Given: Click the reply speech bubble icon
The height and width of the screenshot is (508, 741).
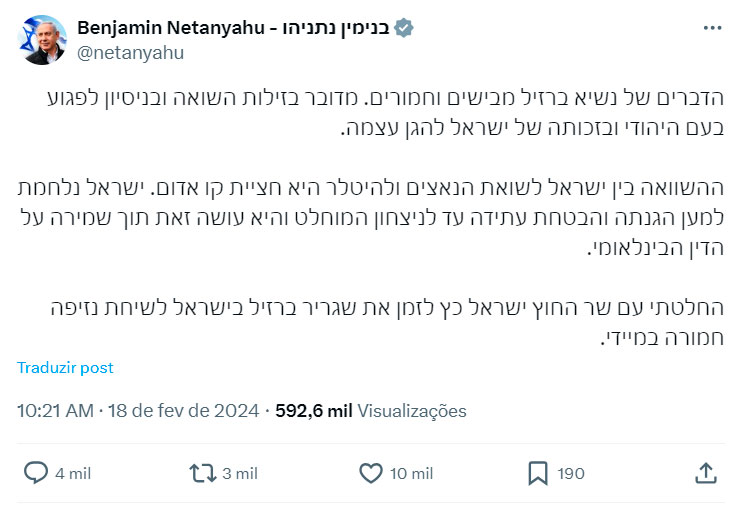Looking at the screenshot, I should (36, 472).
